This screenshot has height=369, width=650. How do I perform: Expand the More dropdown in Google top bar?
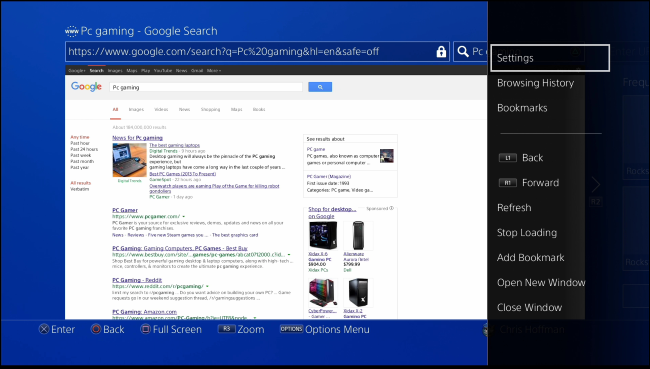214,70
